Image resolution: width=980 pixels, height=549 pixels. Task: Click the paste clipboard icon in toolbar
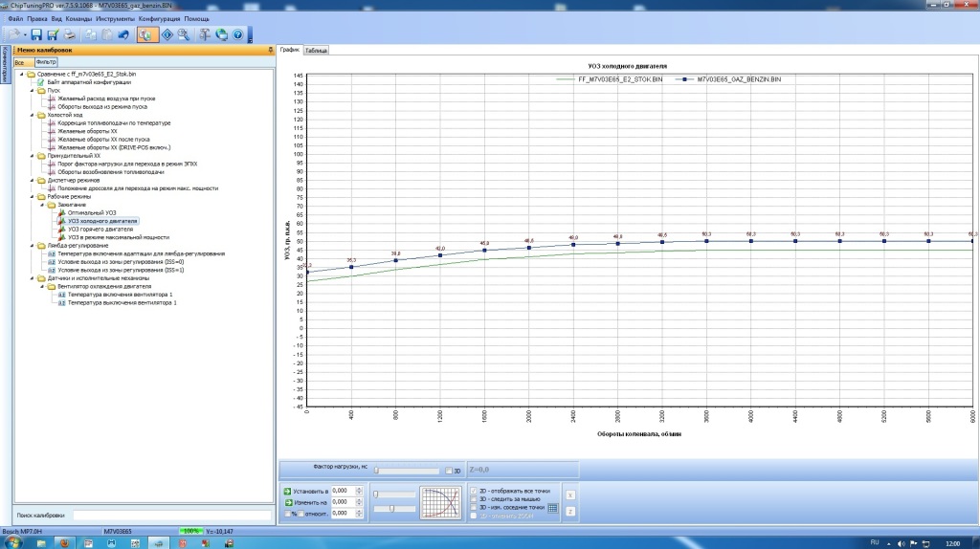[x=107, y=35]
